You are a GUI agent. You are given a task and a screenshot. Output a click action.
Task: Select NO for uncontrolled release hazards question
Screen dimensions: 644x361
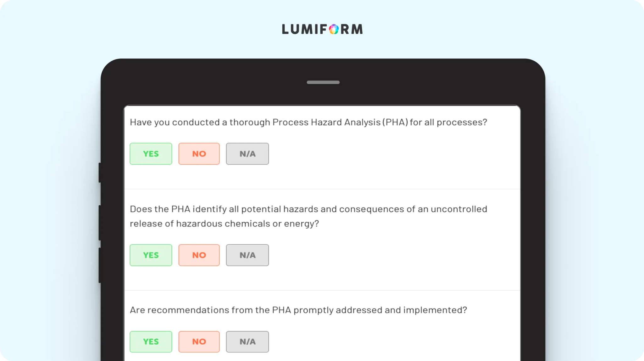click(199, 255)
